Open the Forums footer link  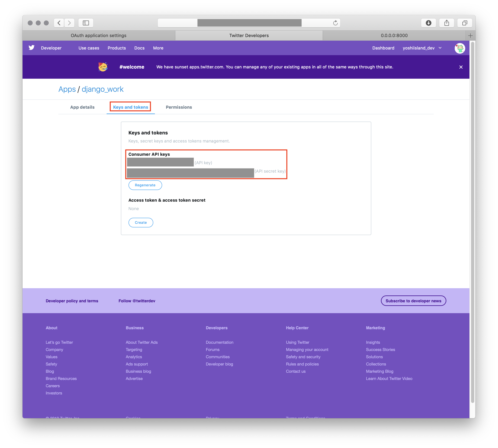pos(213,350)
